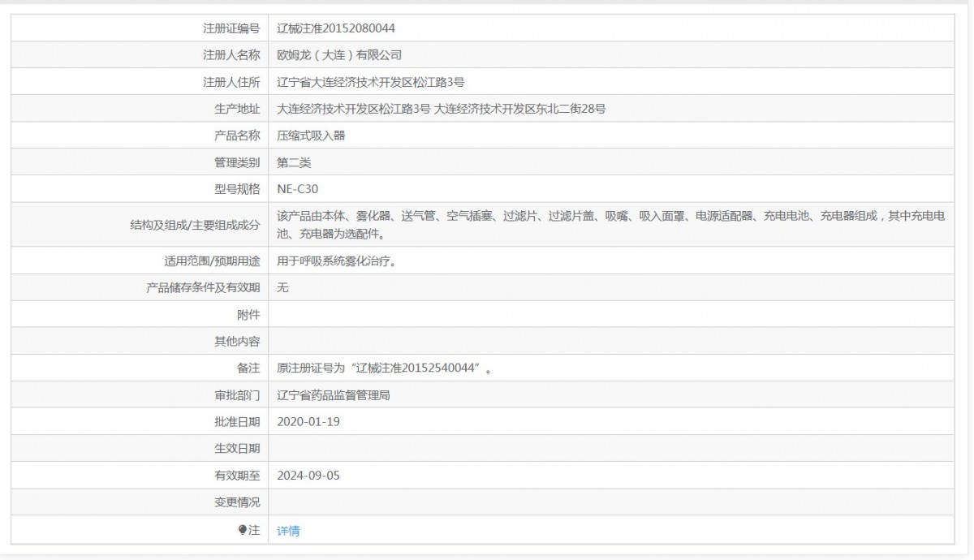Click the 产品储存条件及有效期 label
Image resolution: width=974 pixels, height=560 pixels.
tap(203, 288)
